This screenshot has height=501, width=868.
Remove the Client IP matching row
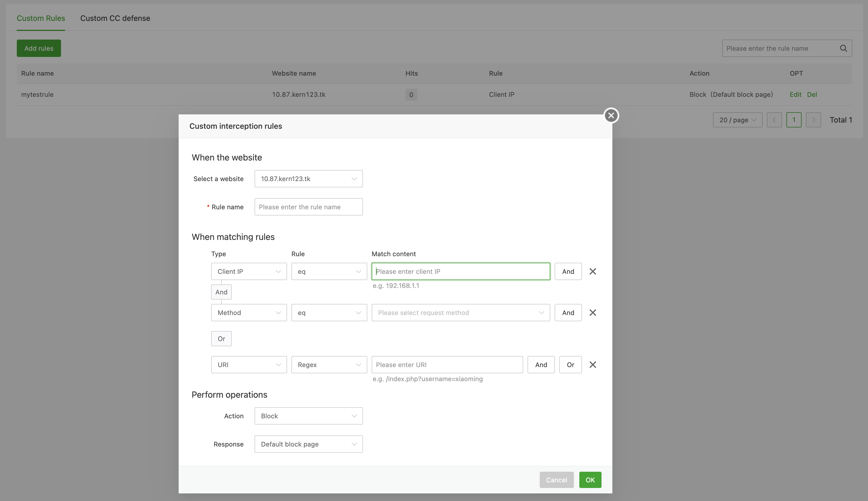click(x=592, y=271)
